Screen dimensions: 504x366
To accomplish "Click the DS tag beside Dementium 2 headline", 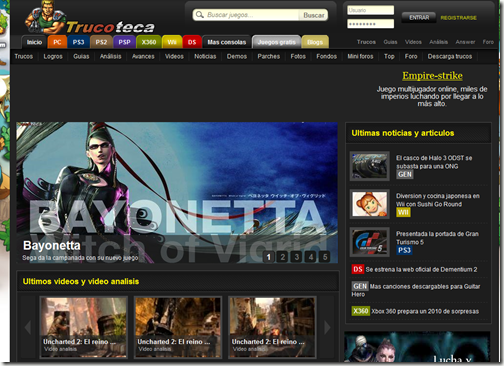I will tap(358, 269).
